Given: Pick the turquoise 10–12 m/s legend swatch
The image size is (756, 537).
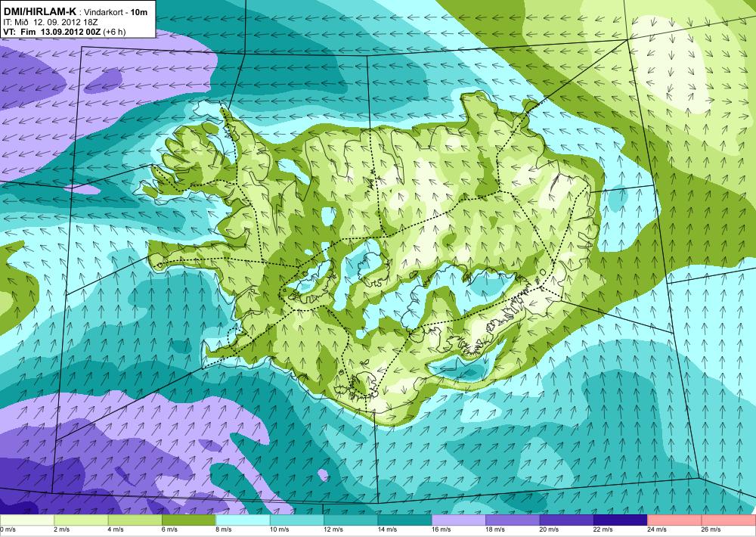Looking at the screenshot, I should [x=297, y=520].
